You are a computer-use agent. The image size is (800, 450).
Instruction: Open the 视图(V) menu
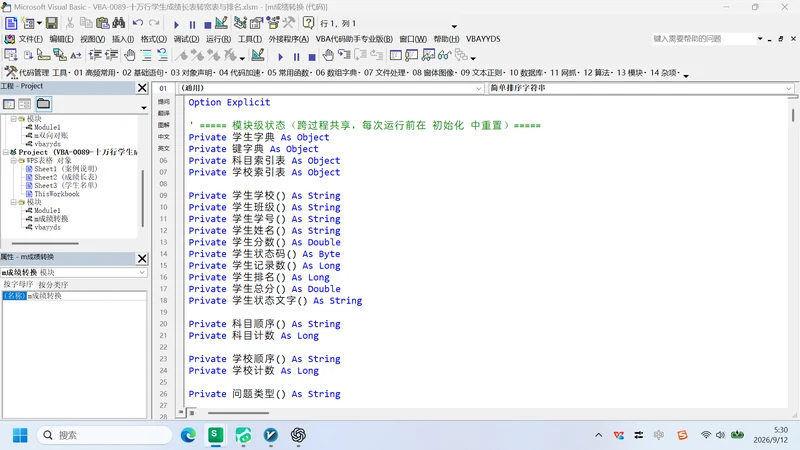(92, 39)
